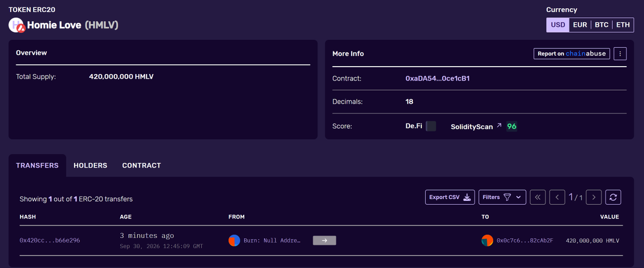The width and height of the screenshot is (644, 268).
Task: Click the TO column header
Action: click(485, 217)
